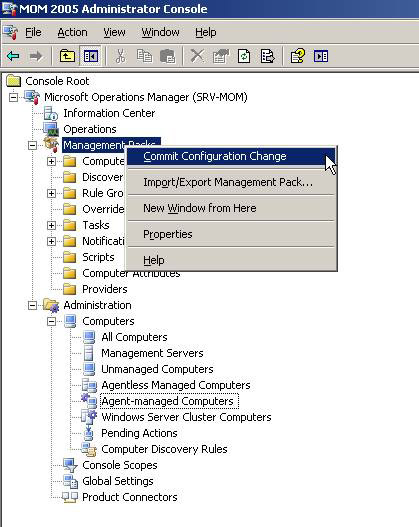
Task: Click the Help question mark toolbar icon
Action: pos(297,56)
